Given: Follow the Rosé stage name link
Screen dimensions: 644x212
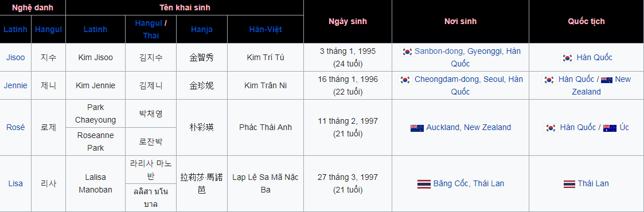Looking at the screenshot, I should click(15, 128).
